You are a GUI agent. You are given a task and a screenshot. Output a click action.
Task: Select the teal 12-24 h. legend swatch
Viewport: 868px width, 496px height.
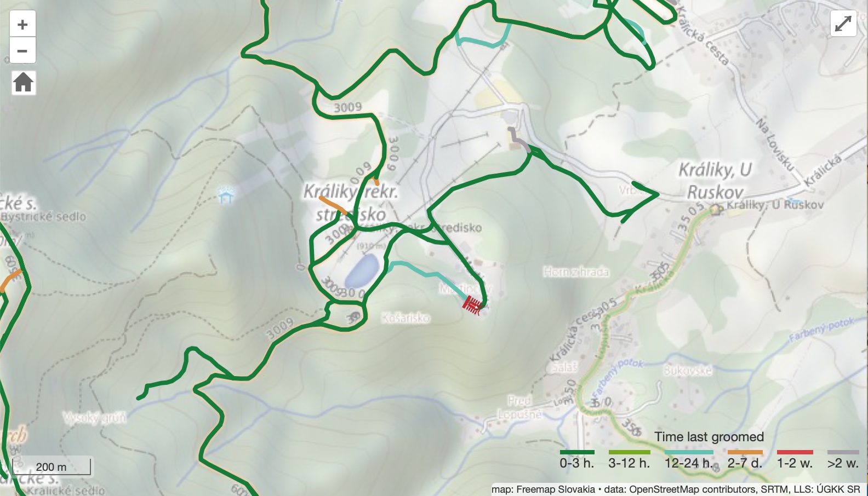(689, 452)
